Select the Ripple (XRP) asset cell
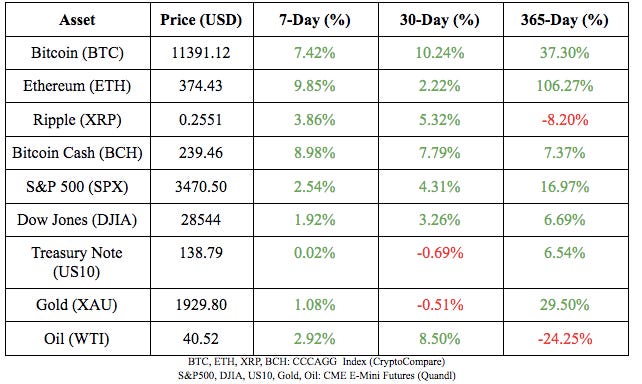The image size is (642, 384). [x=77, y=120]
